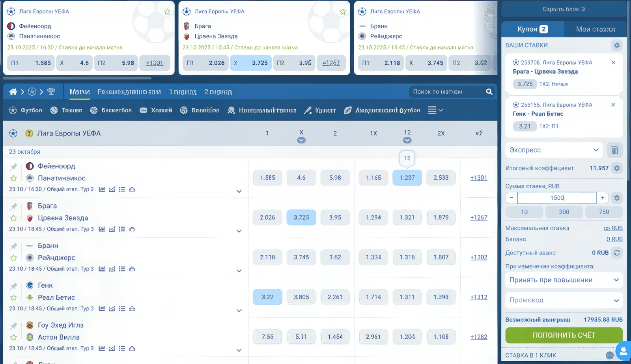Clear the coupon with trash icon
Screen dimensions: 631x364
(x=614, y=150)
